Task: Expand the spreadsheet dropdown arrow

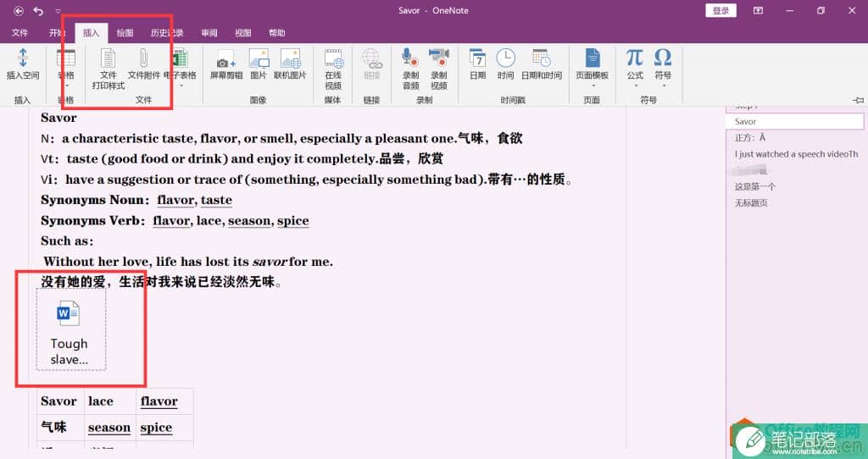Action: [x=181, y=86]
